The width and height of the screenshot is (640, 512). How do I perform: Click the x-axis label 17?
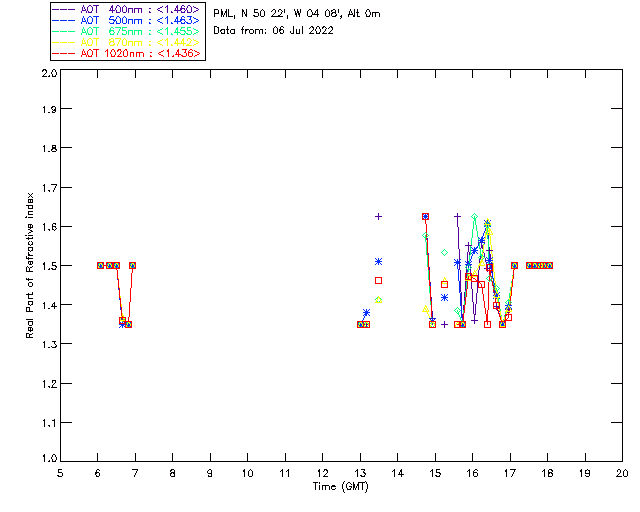pyautogui.click(x=510, y=473)
